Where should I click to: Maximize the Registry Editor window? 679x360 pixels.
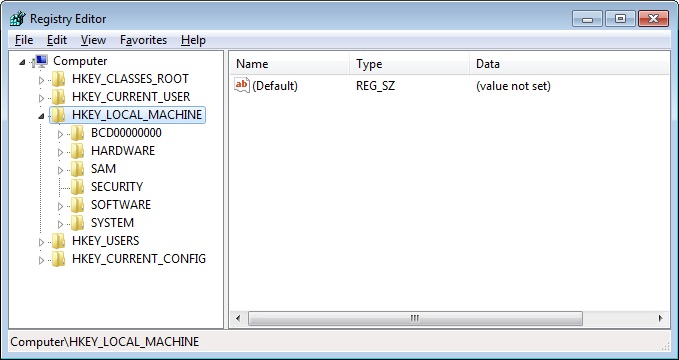point(620,19)
